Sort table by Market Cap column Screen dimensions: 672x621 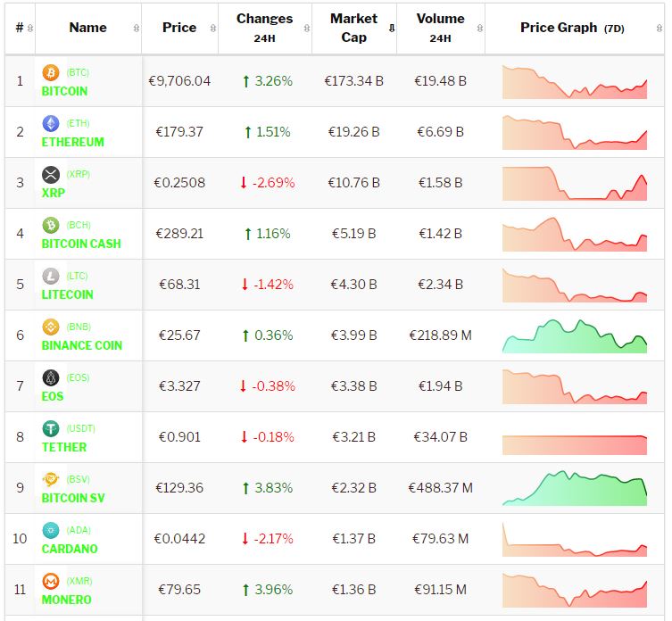[x=353, y=28]
